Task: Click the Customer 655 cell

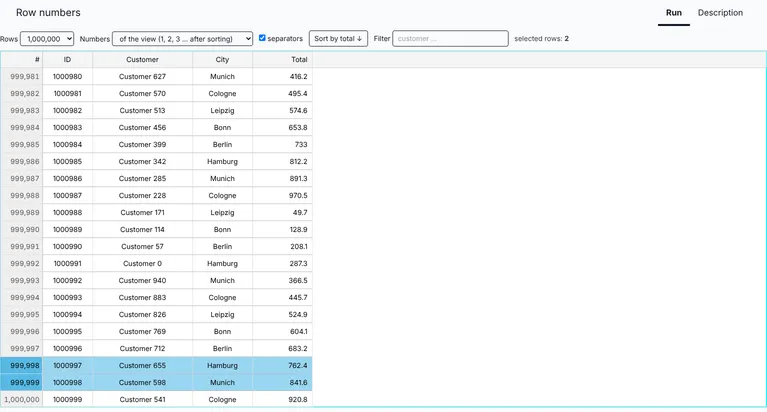Action: coord(142,366)
